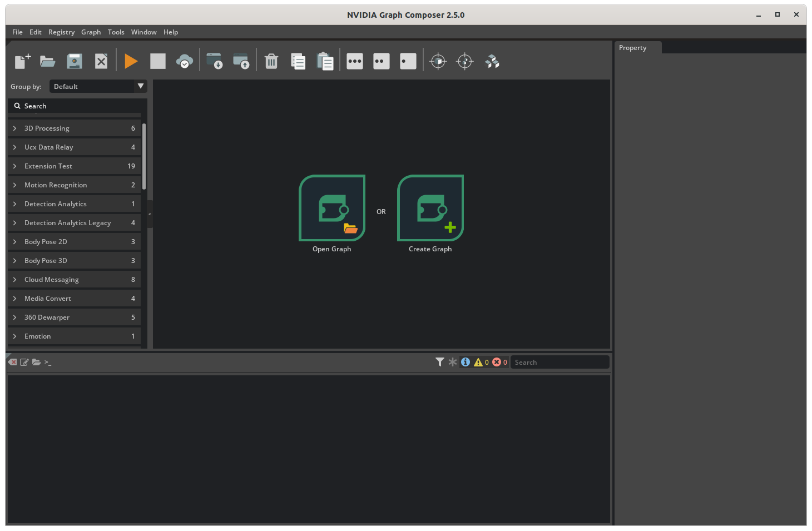
Task: Open the Group by Default dropdown
Action: [98, 86]
